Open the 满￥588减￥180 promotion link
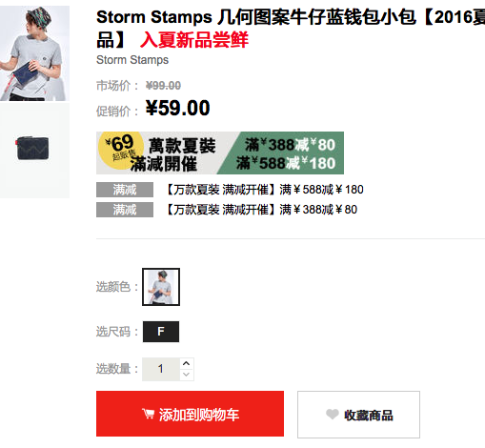Viewport: 485px width, 448px height. pos(265,190)
